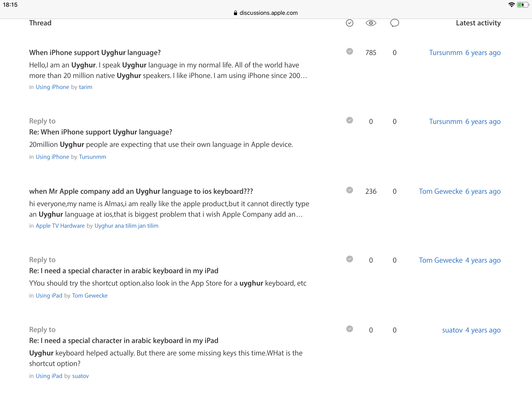View profile 'Uyghur ana tilim jan tilim'
The width and height of the screenshot is (532, 399).
point(126,226)
